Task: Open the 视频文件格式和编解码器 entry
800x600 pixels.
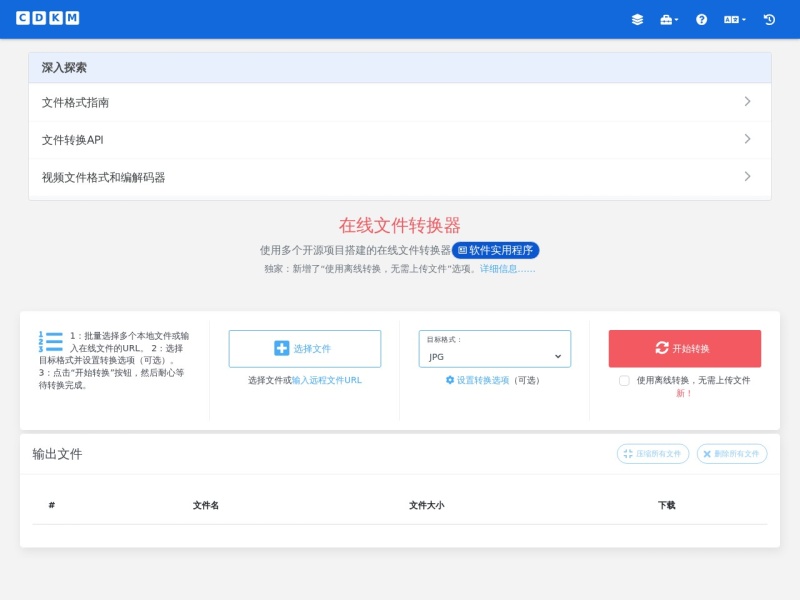Action: pyautogui.click(x=399, y=177)
